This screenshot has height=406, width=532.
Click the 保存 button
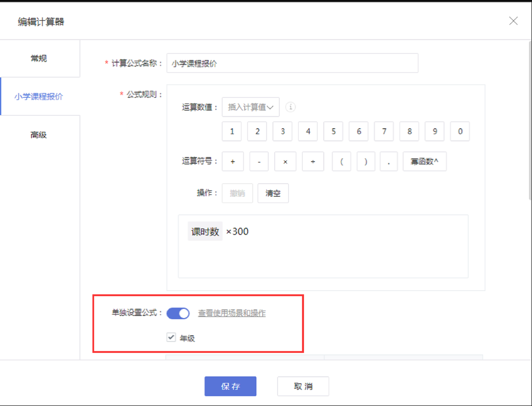tap(230, 386)
